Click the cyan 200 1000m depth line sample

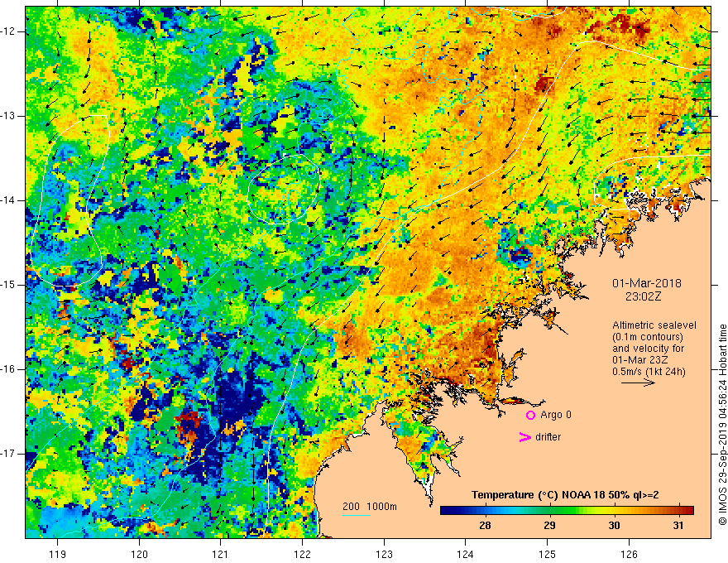[x=357, y=515]
